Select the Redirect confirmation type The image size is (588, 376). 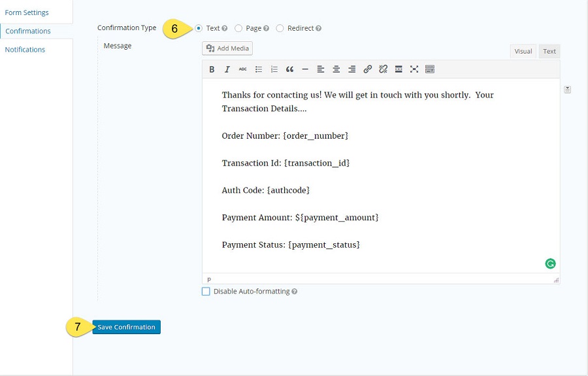(x=280, y=28)
